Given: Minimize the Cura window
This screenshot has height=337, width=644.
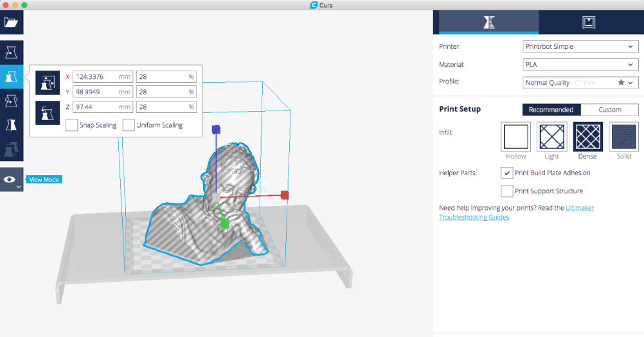Looking at the screenshot, I should click(15, 5).
